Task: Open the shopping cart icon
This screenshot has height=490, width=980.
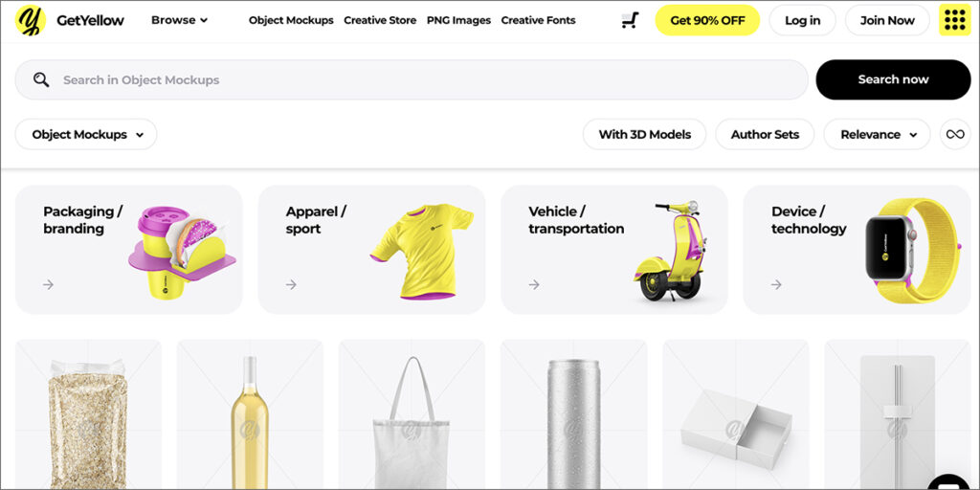Action: (630, 21)
